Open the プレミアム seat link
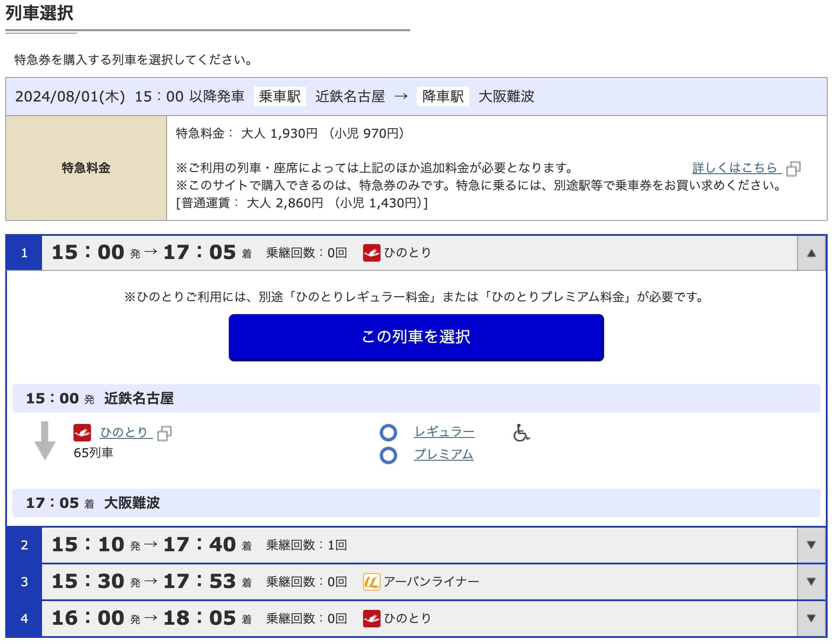832x644 pixels. 444,455
